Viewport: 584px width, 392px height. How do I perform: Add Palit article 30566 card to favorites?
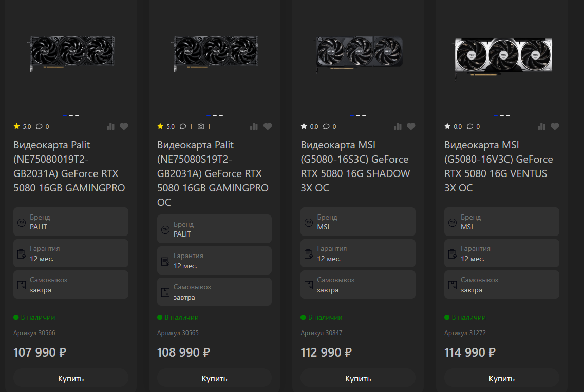tap(124, 126)
